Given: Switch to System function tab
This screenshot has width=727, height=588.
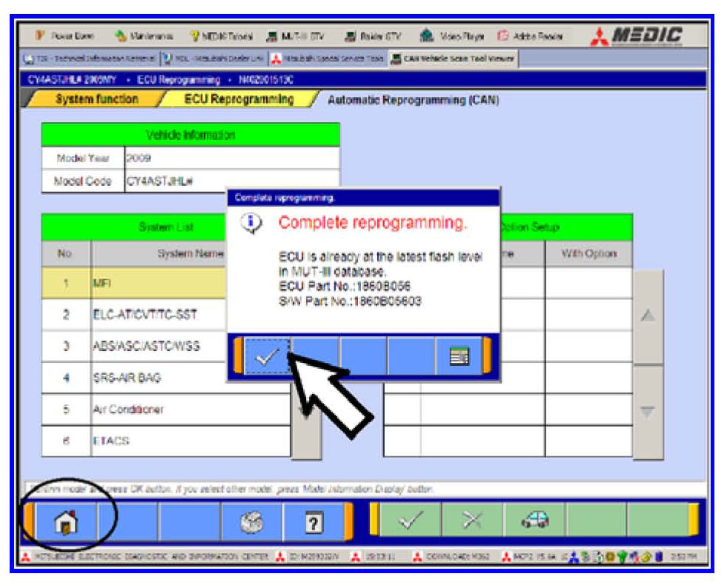Looking at the screenshot, I should tap(96, 99).
